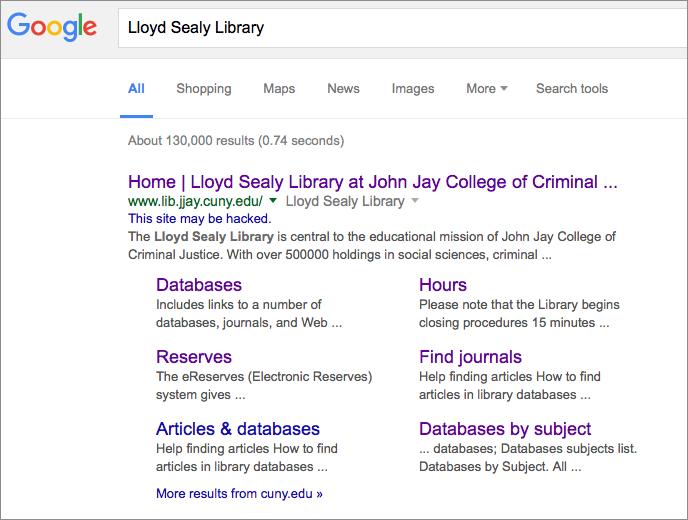688x520 pixels.
Task: Click More results from cuny.edu link
Action: pos(239,494)
